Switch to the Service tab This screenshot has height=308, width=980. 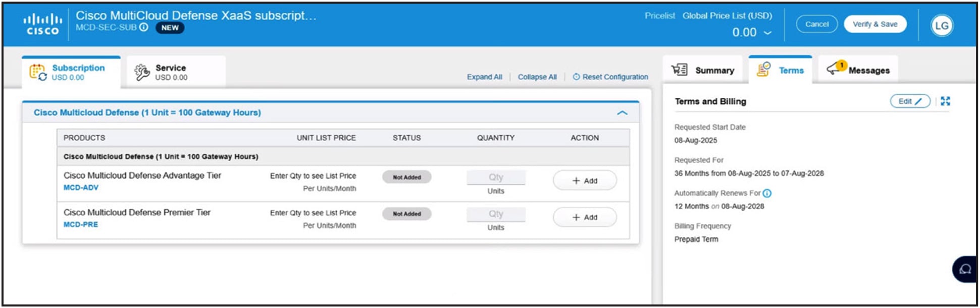point(176,72)
